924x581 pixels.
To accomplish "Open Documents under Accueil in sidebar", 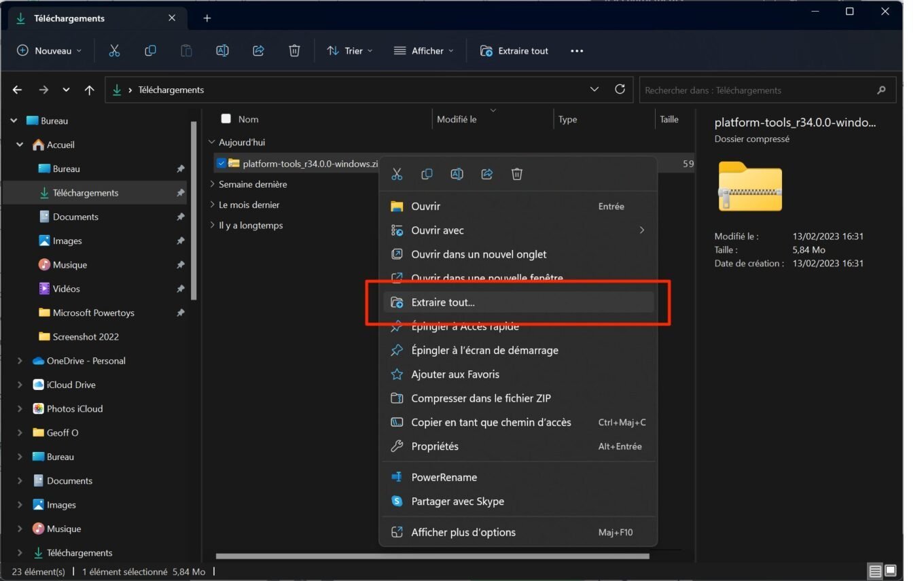I will (x=75, y=217).
